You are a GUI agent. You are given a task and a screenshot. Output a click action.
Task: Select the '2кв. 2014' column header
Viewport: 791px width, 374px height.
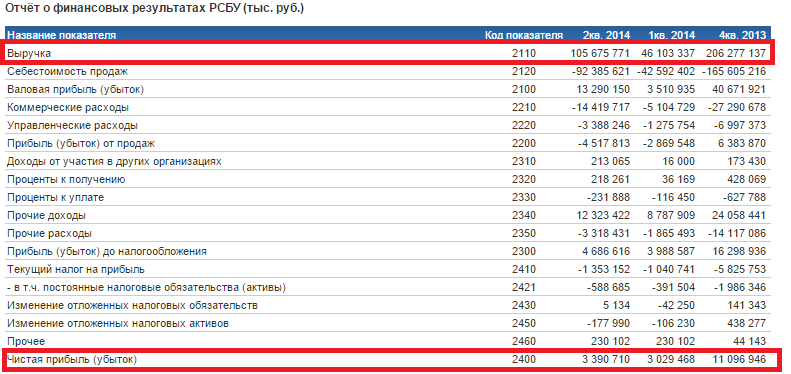606,35
